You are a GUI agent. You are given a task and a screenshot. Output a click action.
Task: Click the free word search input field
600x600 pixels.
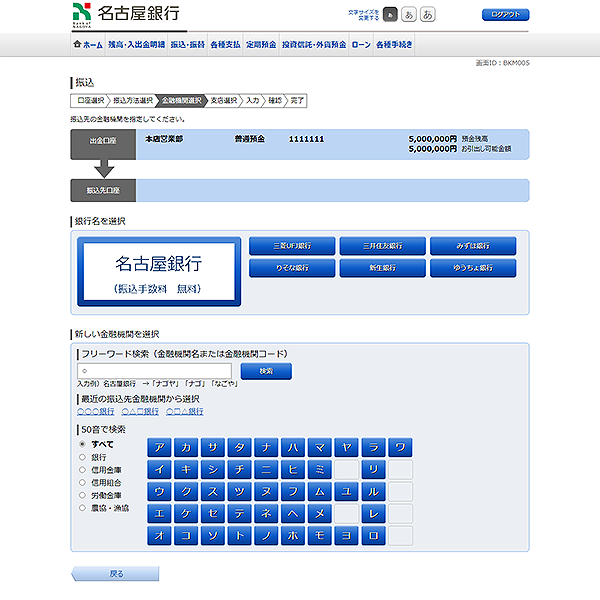click(154, 371)
